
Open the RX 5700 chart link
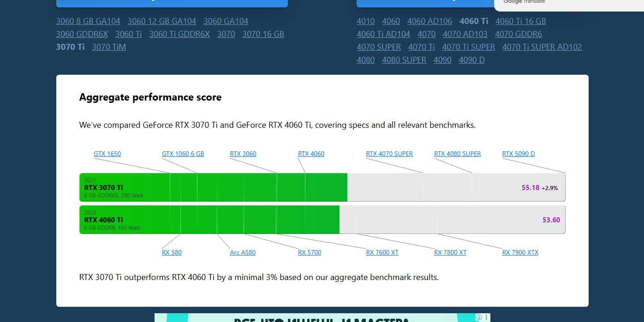coord(310,252)
